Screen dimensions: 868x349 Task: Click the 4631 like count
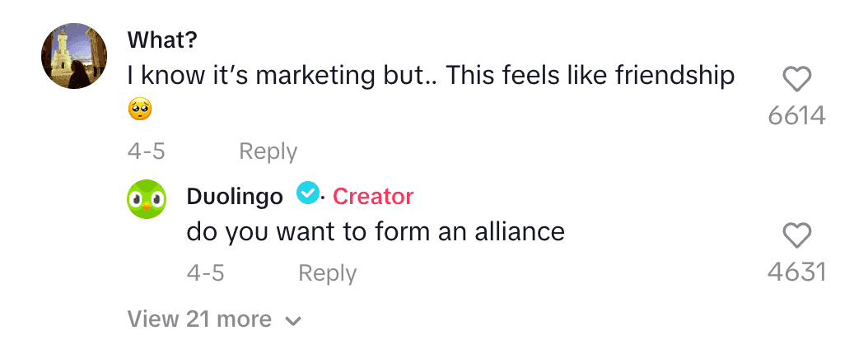(796, 272)
